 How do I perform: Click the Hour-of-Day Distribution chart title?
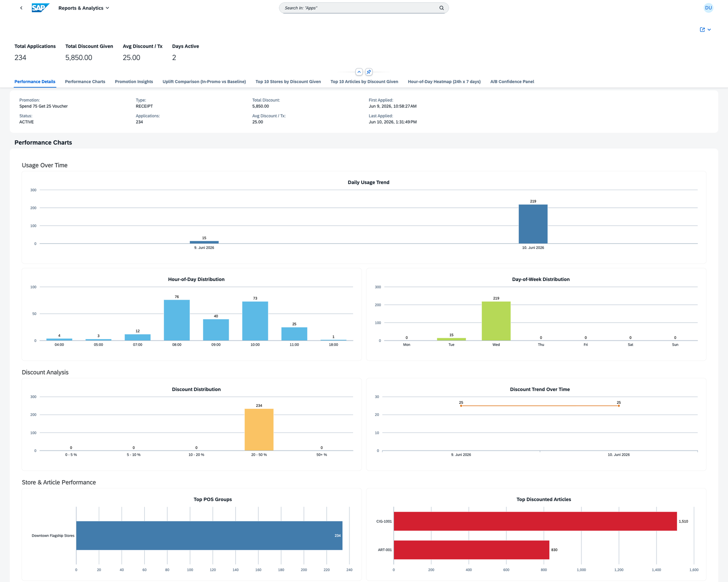196,280
